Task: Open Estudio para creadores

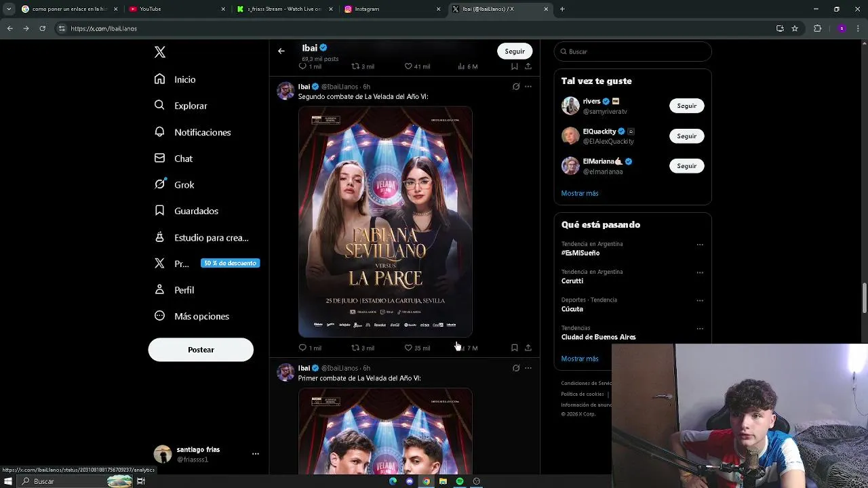Action: pos(201,237)
